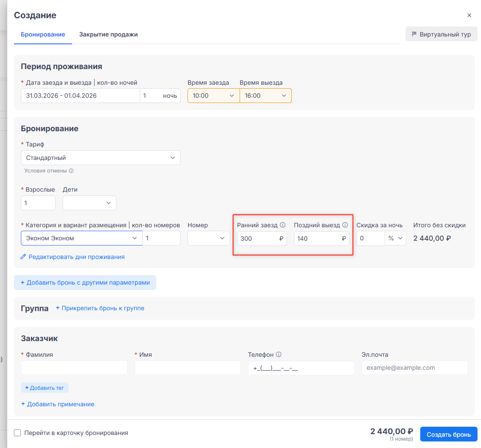This screenshot has height=448, width=481.
Task: Click info icon beside Условия отмены
Action: coord(71,171)
